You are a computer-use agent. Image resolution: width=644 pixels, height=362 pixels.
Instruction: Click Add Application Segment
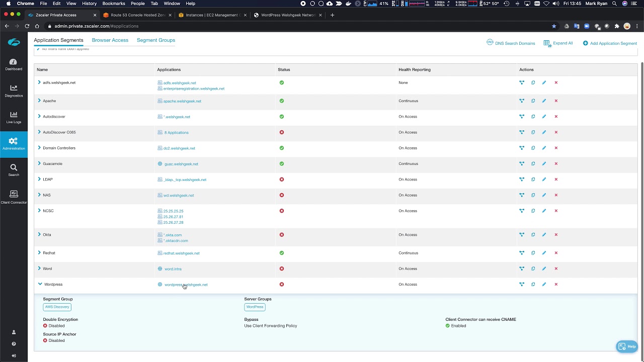click(x=610, y=43)
